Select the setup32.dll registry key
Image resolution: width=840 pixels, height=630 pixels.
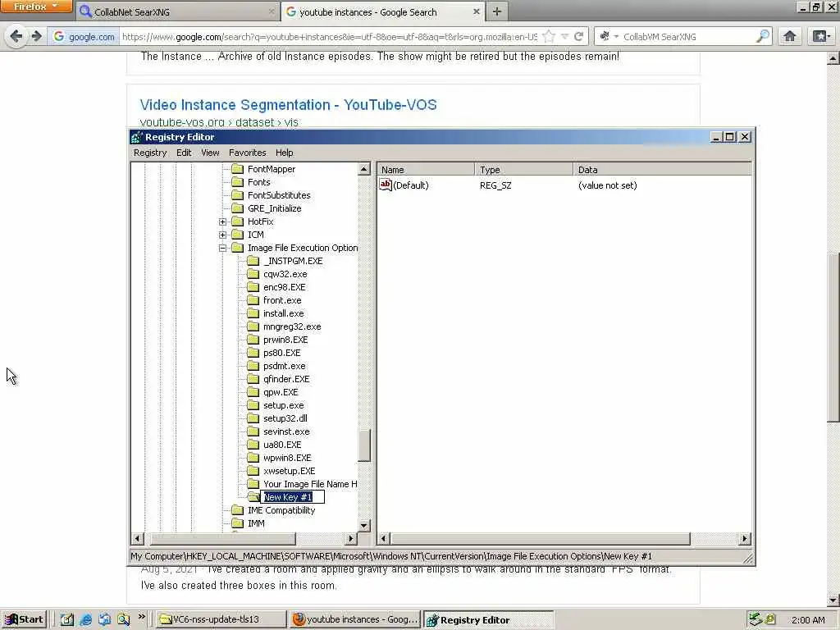(x=285, y=418)
